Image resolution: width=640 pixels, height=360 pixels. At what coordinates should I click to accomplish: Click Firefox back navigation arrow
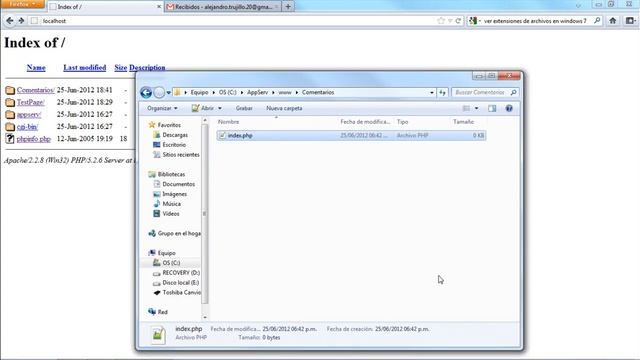tap(10, 20)
